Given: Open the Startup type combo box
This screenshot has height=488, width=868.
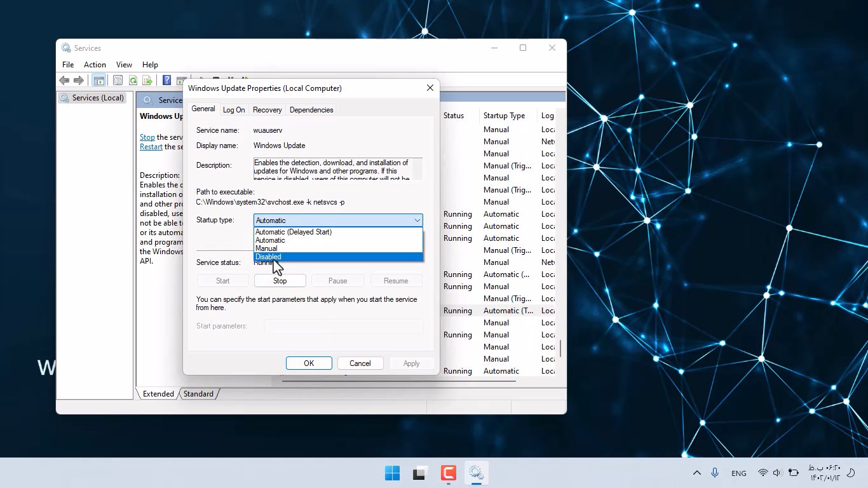Looking at the screenshot, I should [338, 220].
